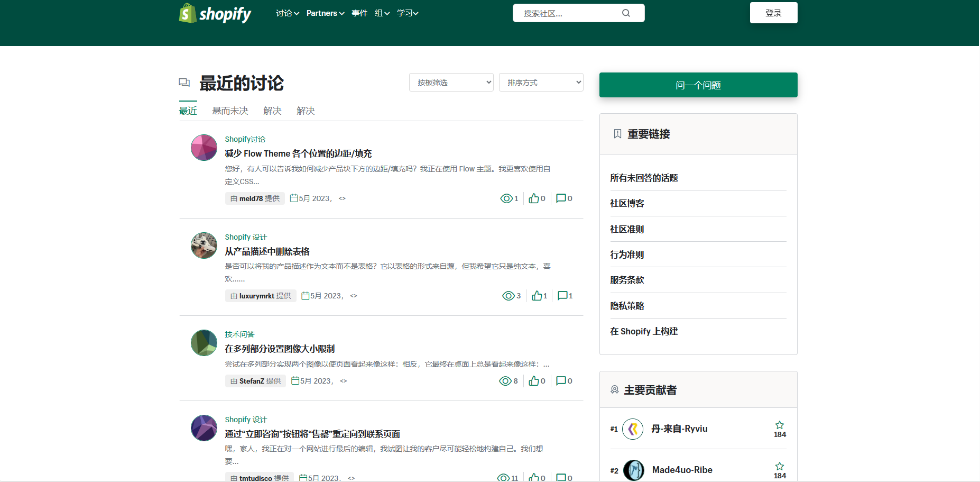Open Shopify 设计 board above 从产品描述中删除表格
Image resolution: width=980 pixels, height=482 pixels.
(x=246, y=237)
